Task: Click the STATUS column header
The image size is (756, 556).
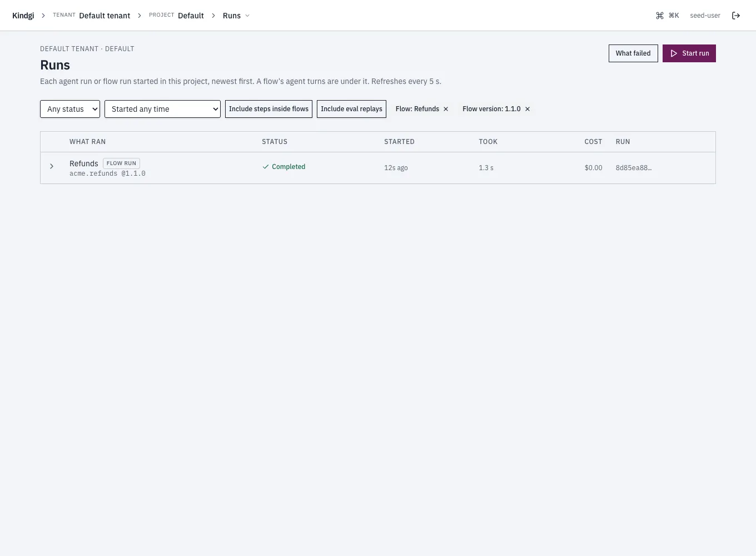Action: [x=275, y=142]
